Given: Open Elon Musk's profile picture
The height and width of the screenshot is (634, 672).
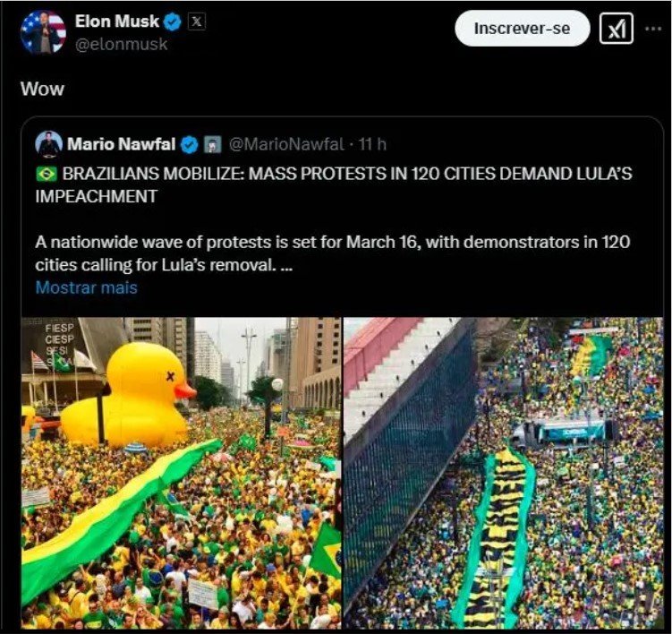Looking at the screenshot, I should click(x=43, y=32).
